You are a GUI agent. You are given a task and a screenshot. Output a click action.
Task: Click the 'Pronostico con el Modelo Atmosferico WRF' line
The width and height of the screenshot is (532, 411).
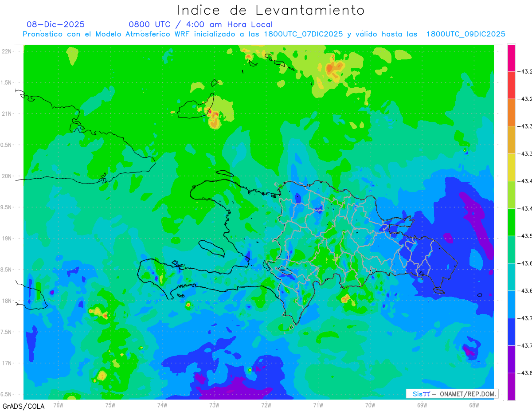click(x=264, y=34)
